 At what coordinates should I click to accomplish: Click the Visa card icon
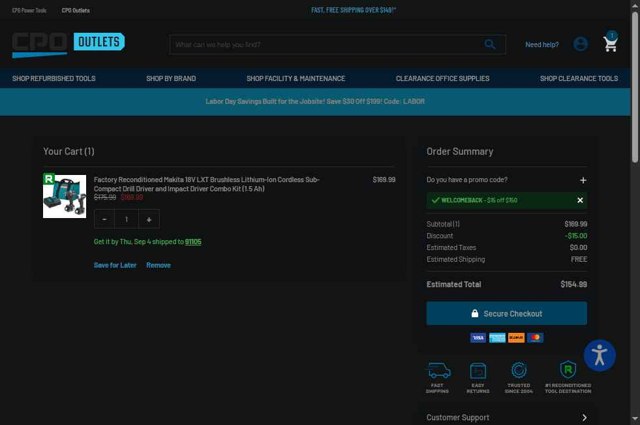click(478, 338)
